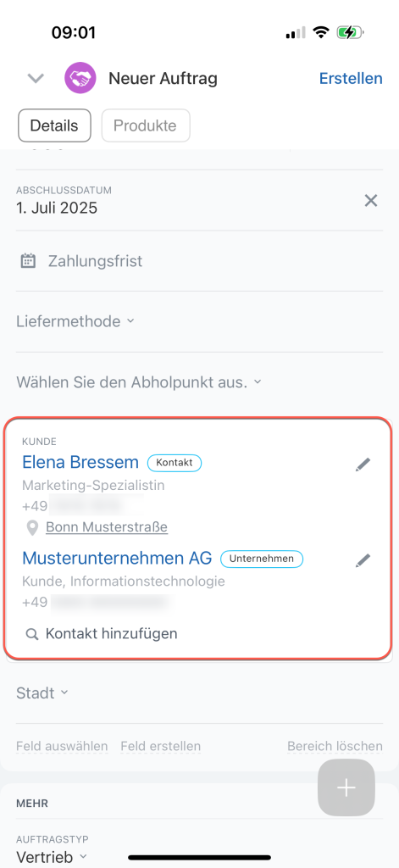Collapse form with top-left down chevron

pyautogui.click(x=36, y=79)
